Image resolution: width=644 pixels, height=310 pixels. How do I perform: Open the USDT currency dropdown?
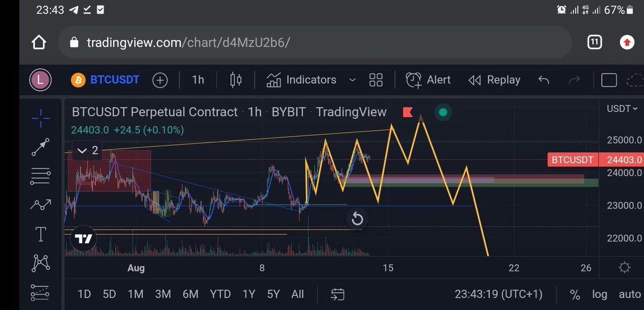(x=622, y=109)
